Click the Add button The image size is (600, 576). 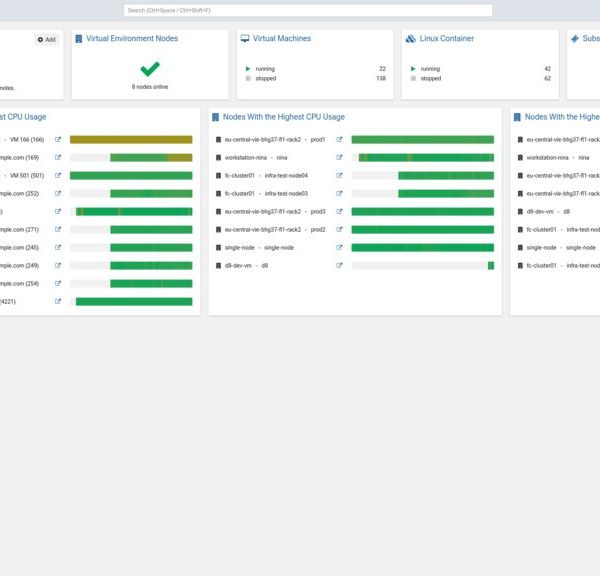46,39
